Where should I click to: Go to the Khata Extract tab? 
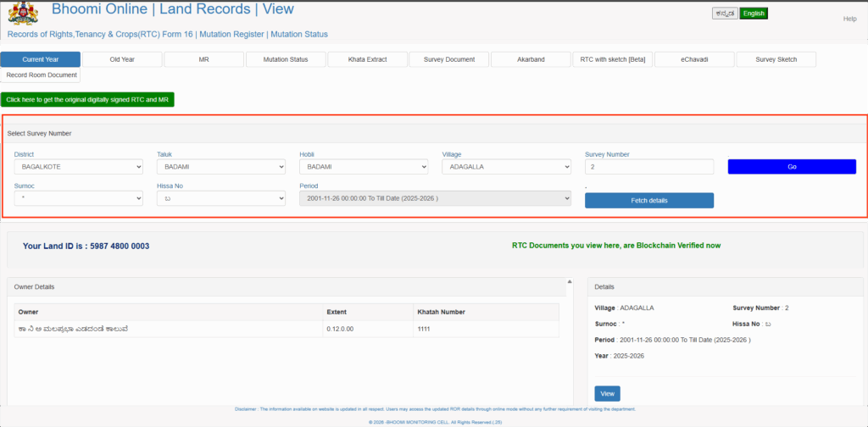point(368,59)
